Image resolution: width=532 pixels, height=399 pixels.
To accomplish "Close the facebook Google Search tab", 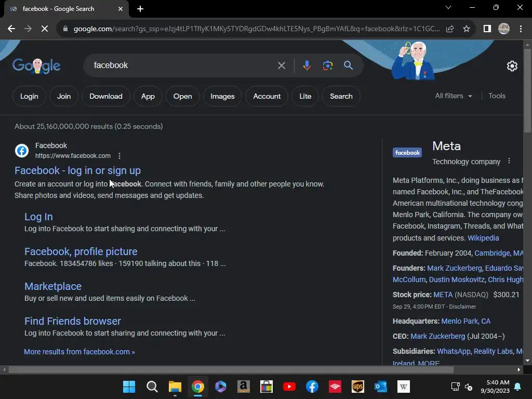I will click(x=121, y=9).
